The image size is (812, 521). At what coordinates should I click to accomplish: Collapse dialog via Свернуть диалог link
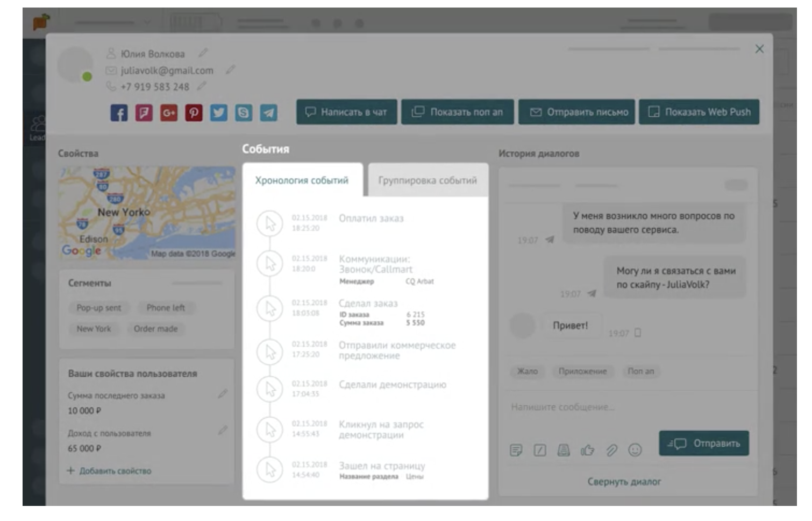(624, 482)
